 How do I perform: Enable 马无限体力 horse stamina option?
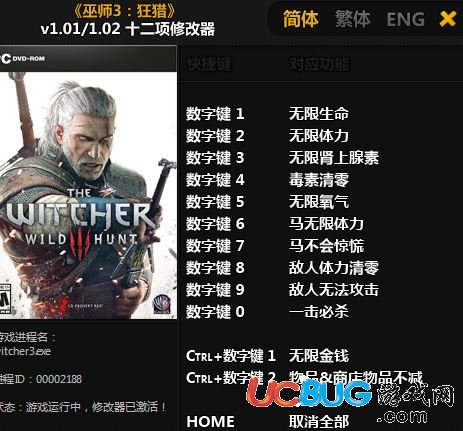(x=326, y=224)
